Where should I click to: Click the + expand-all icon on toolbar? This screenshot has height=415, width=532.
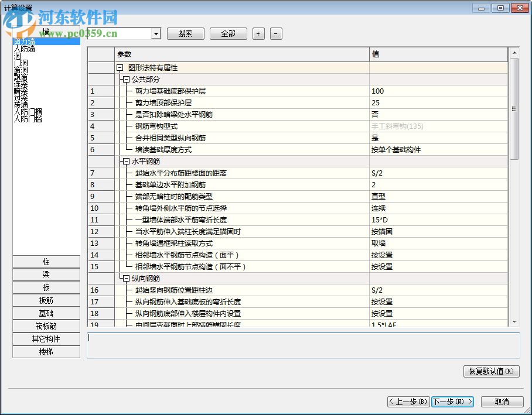258,33
